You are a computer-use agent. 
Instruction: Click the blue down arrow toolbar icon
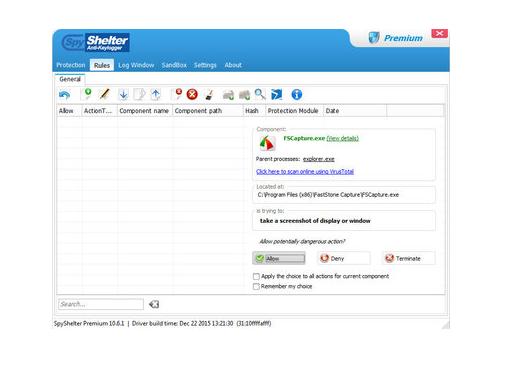click(123, 95)
